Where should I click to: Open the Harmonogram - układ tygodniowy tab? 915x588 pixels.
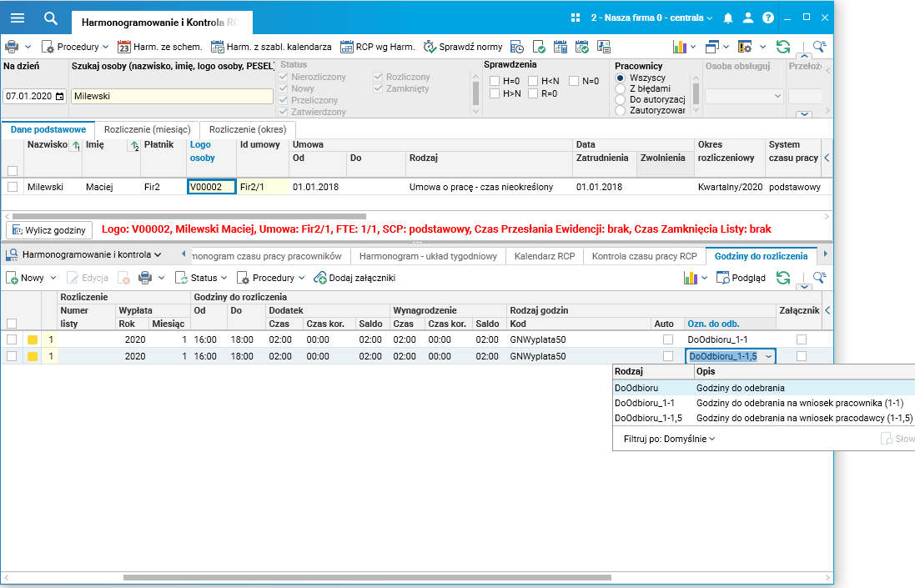pos(429,256)
